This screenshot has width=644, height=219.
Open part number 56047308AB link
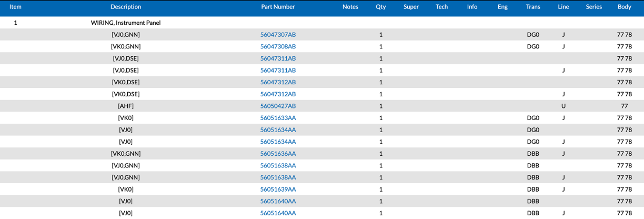point(278,46)
